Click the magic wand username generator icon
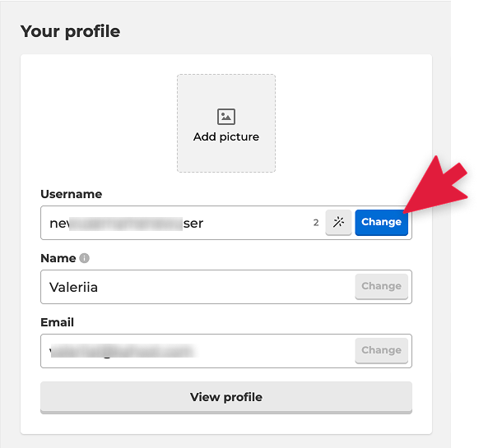This screenshot has height=448, width=488. click(x=338, y=222)
